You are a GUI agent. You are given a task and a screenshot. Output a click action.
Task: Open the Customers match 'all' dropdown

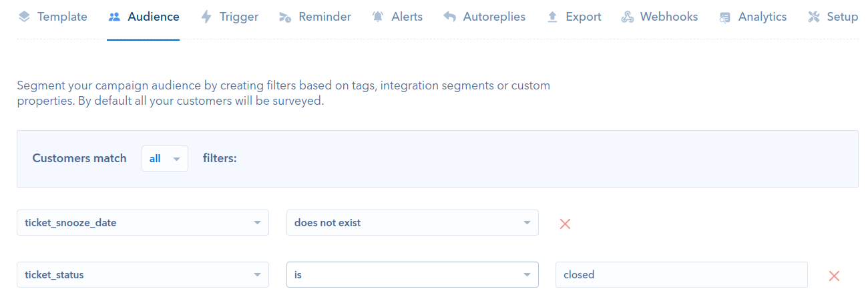point(165,159)
